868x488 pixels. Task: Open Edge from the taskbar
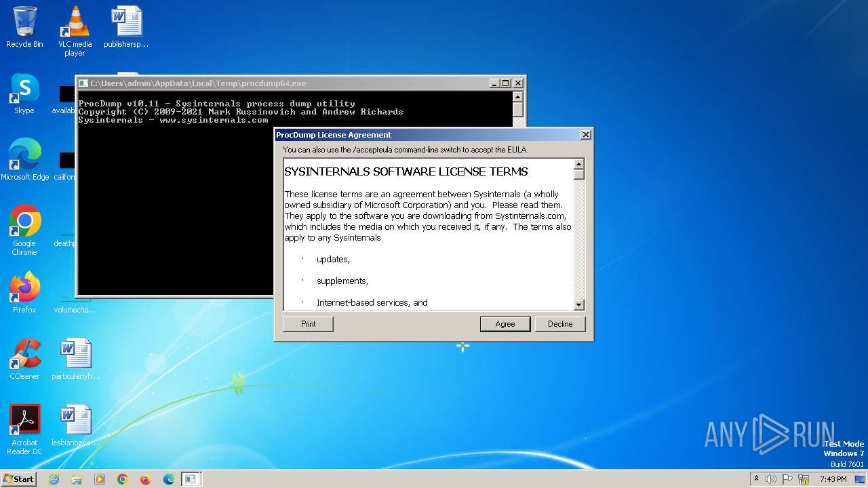pos(169,479)
